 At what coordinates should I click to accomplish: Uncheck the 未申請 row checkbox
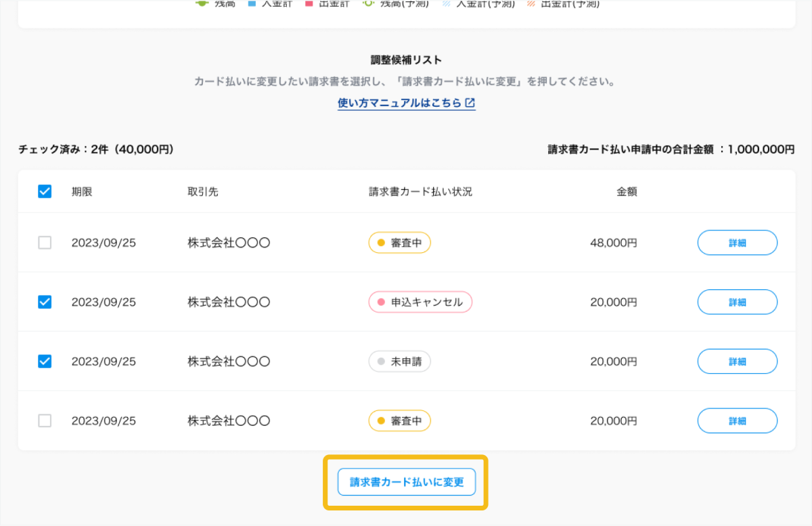(x=45, y=362)
